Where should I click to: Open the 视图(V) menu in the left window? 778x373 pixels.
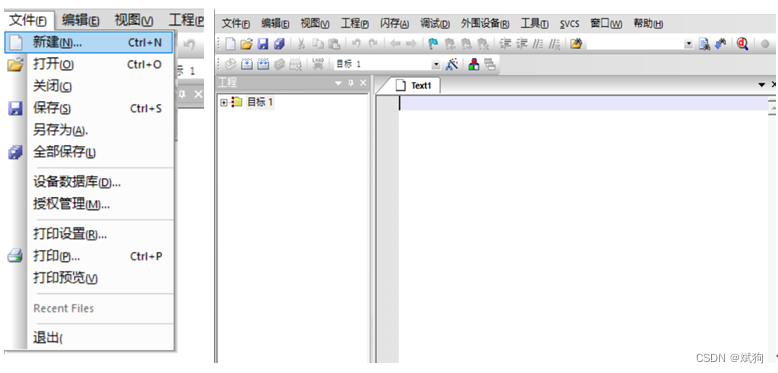(133, 20)
